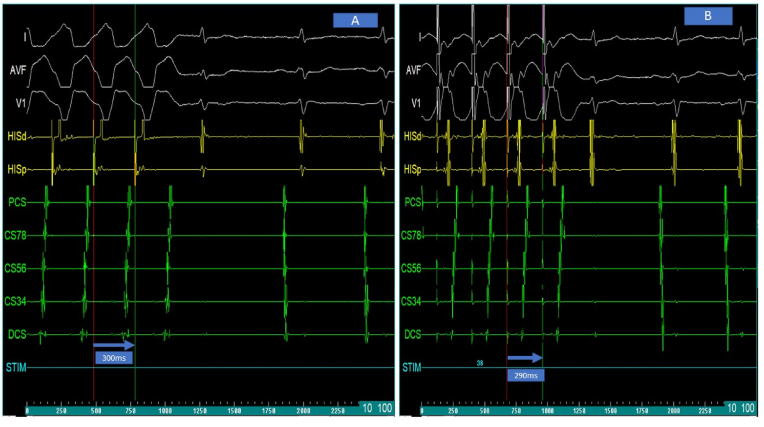Select lead I label in panel B
This screenshot has width=764, height=427.
tap(420, 37)
